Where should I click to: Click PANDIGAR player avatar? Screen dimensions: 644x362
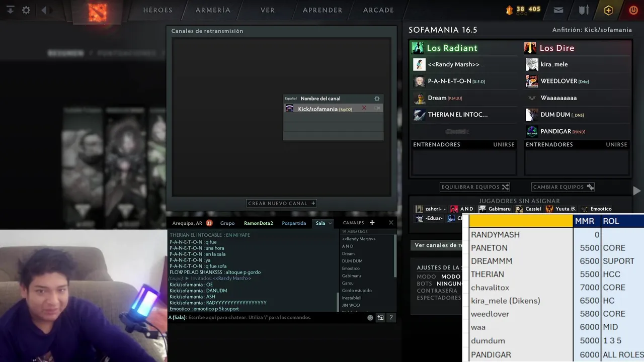pos(532,131)
